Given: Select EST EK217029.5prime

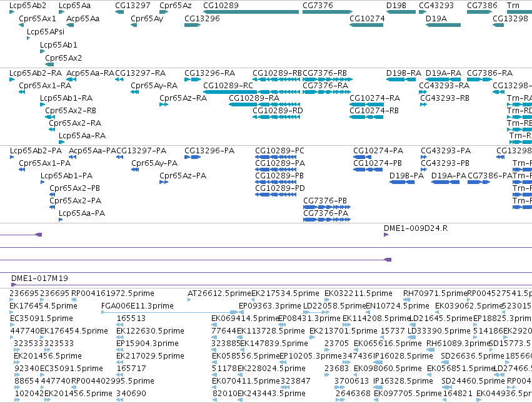Looking at the screenshot, I should [120, 362].
